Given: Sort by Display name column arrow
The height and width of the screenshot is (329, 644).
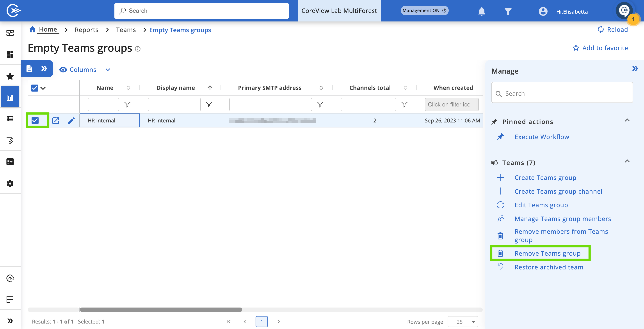Looking at the screenshot, I should pos(210,88).
